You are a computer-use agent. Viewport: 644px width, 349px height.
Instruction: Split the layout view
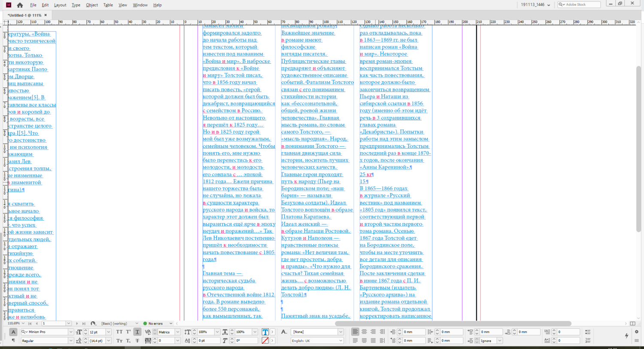click(632, 323)
